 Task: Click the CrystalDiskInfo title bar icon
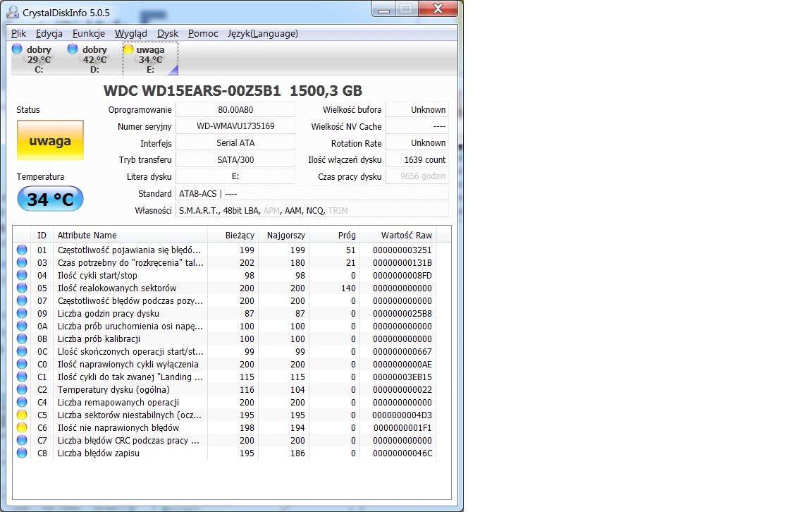[x=13, y=12]
